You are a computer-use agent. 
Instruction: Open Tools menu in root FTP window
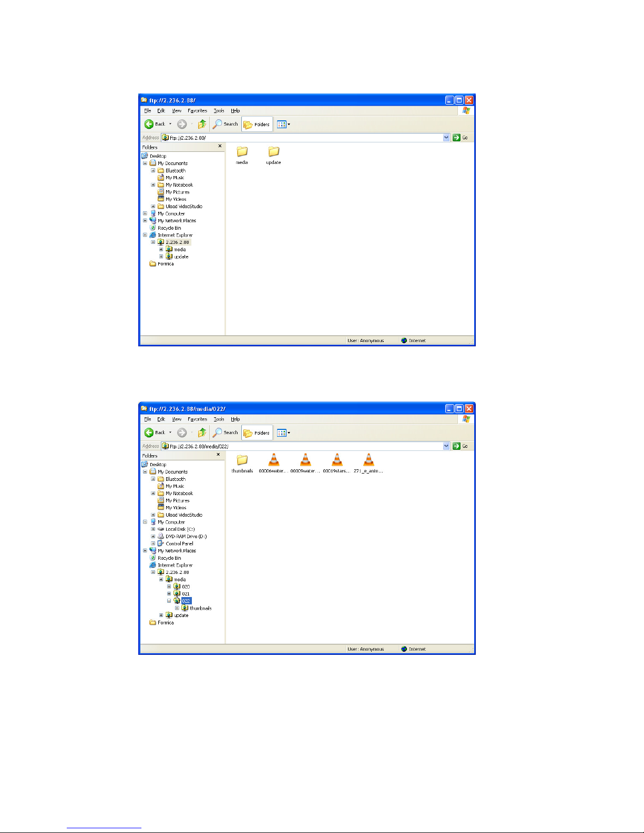(219, 110)
